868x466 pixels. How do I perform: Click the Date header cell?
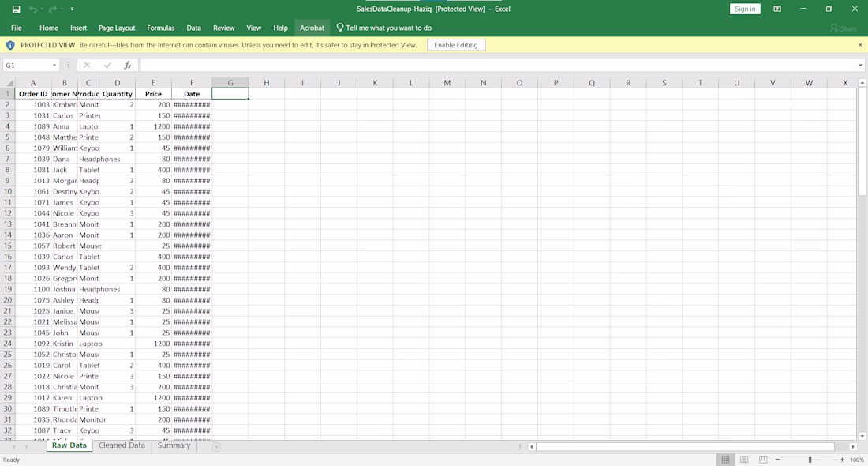click(x=192, y=94)
